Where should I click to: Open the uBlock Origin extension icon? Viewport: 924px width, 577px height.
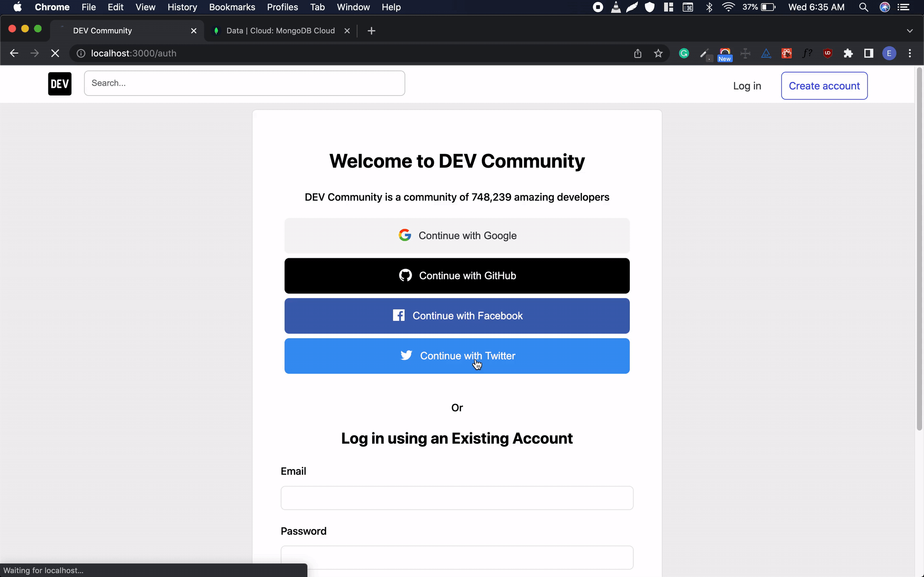[x=827, y=53]
